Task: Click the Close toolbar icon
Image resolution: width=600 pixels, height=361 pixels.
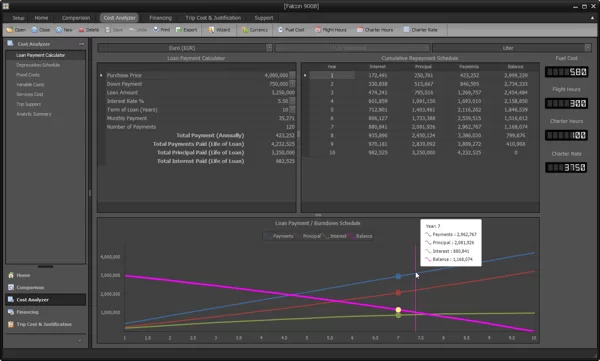Action: tap(34, 29)
